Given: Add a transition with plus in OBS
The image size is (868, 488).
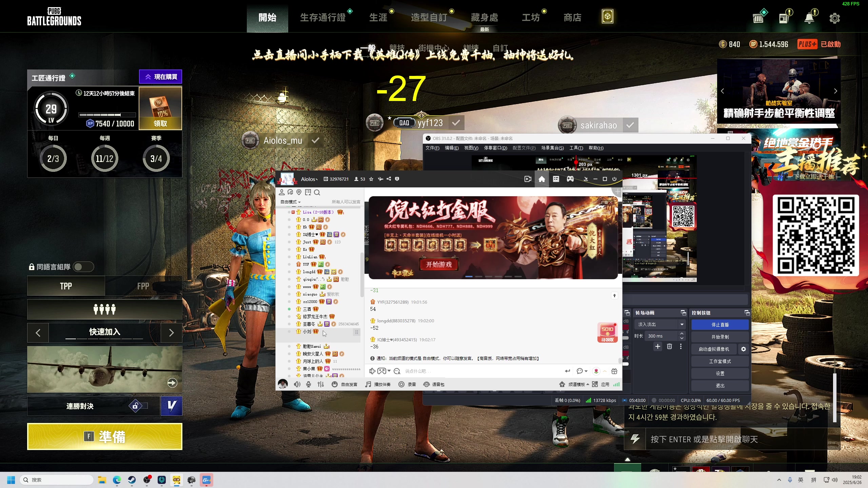Looking at the screenshot, I should point(658,346).
